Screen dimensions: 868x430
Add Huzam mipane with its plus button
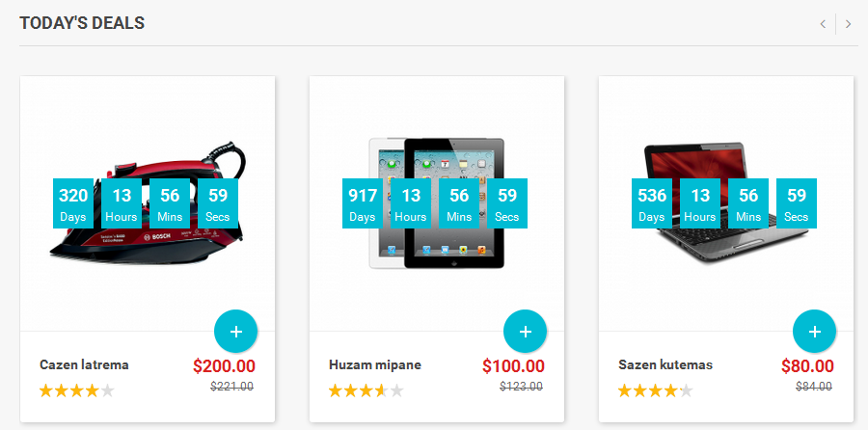pyautogui.click(x=526, y=332)
